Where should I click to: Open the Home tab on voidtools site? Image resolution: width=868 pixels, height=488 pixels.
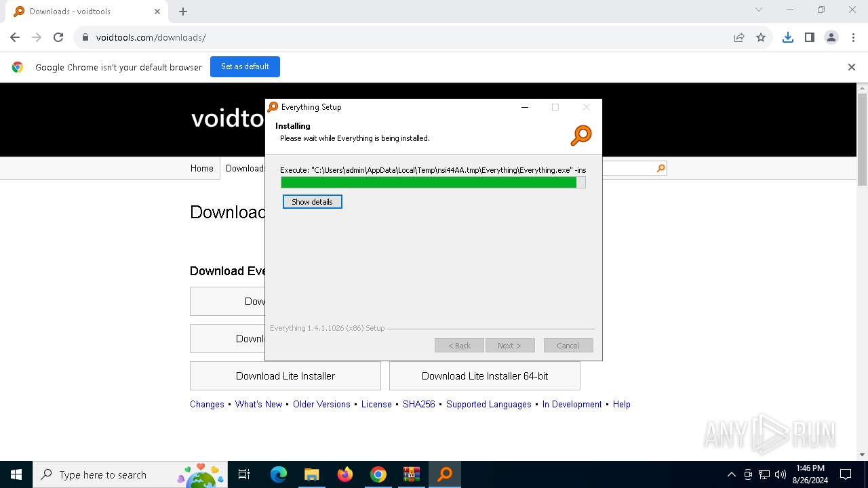(202, 168)
